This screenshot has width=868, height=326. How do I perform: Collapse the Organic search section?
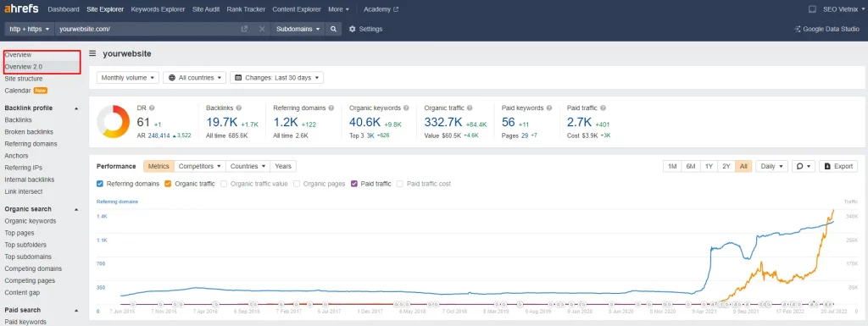[x=76, y=209]
